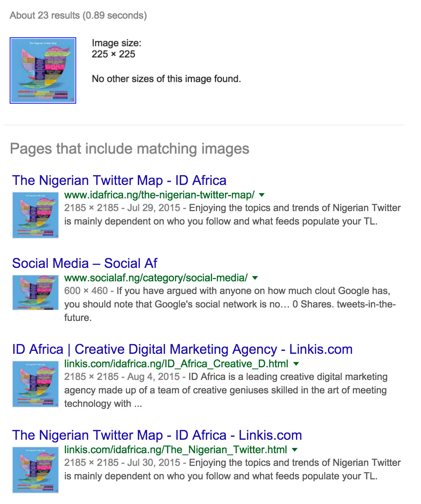This screenshot has height=504, width=421.
Task: Click thumbnail of ID Africa Creative Agency result
Action: pos(36,384)
